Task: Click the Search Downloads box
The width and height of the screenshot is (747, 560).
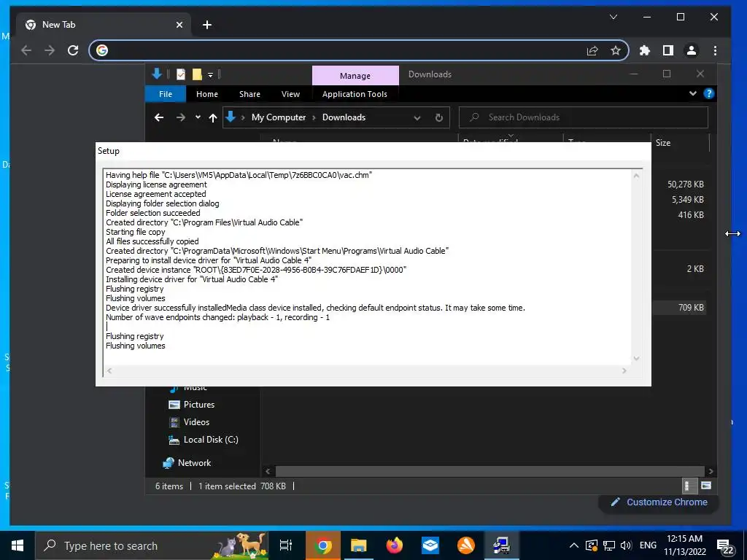Action: (583, 117)
